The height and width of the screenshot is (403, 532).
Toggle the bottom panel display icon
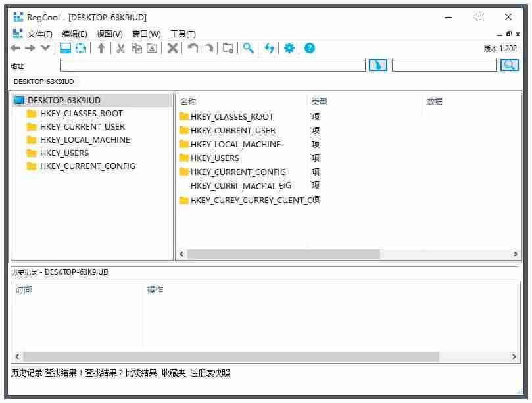[x=66, y=48]
